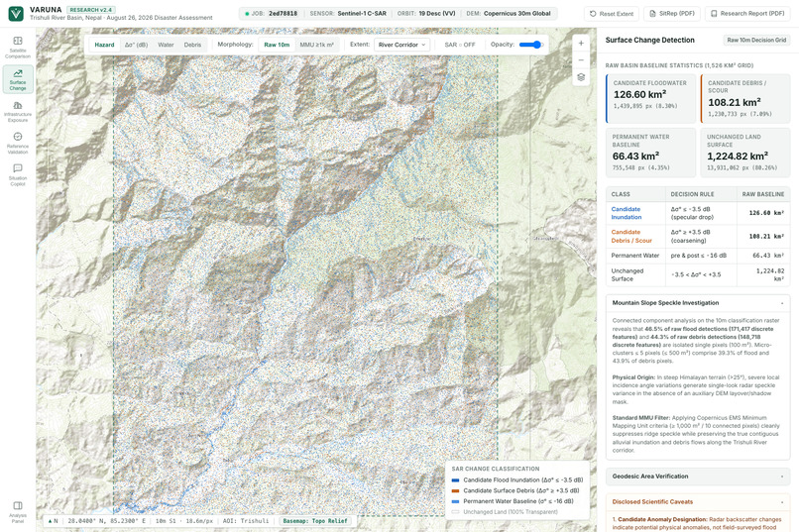
Task: Click the Reset Extent button
Action: (x=612, y=14)
